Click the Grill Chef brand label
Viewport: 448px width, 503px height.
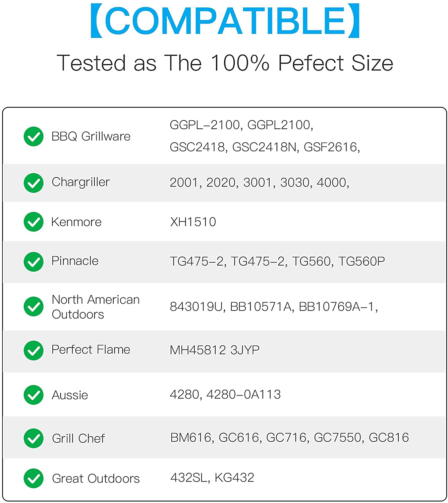pyautogui.click(x=78, y=438)
